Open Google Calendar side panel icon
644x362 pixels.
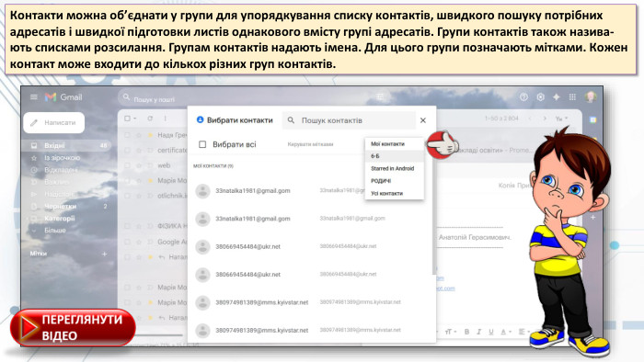[x=592, y=119]
